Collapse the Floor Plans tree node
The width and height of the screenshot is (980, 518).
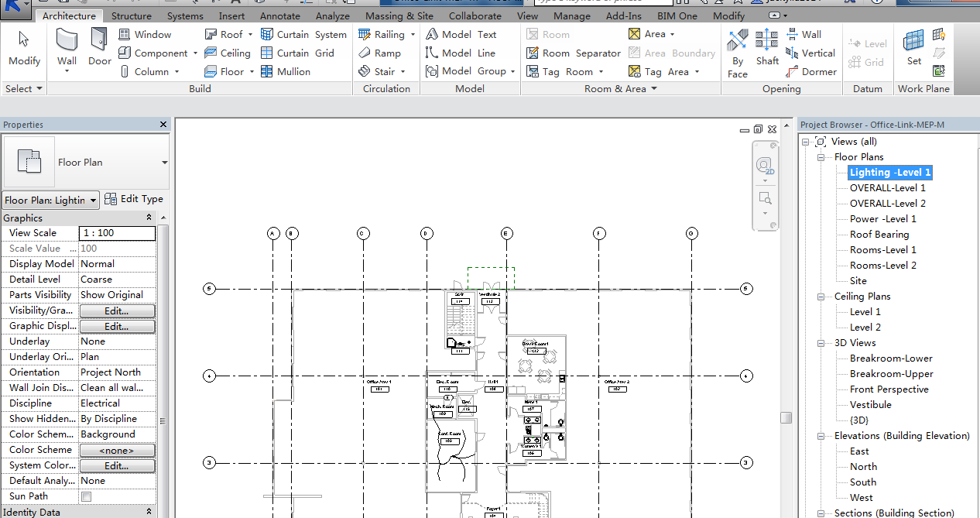pyautogui.click(x=821, y=157)
